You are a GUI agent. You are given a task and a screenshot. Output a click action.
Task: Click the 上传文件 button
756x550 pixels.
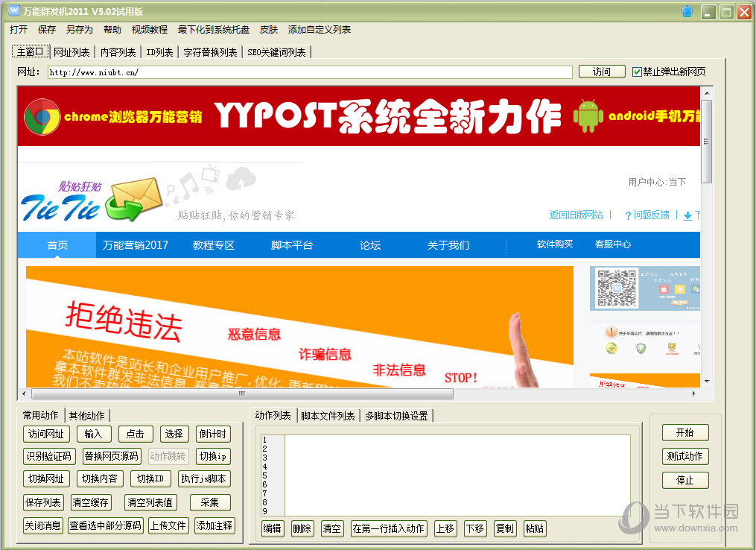168,525
